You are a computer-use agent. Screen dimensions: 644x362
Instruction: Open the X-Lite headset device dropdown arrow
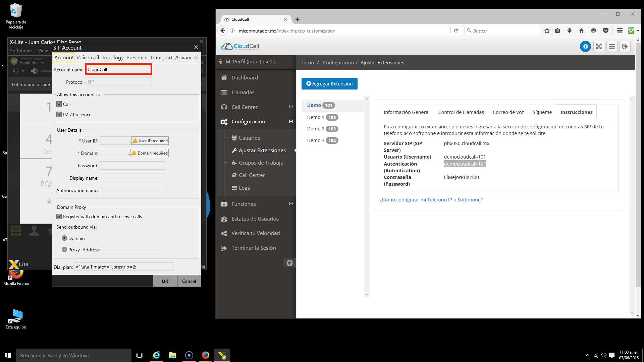point(23,71)
